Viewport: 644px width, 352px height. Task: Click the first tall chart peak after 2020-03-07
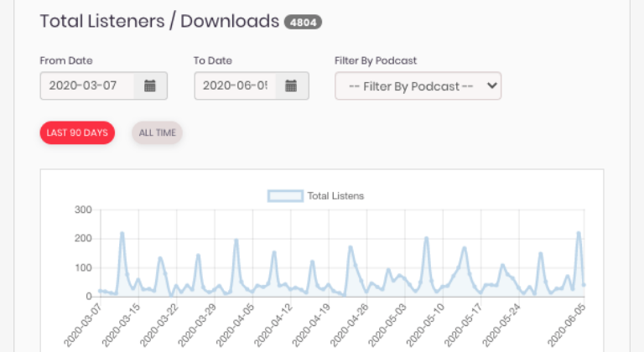coord(122,233)
